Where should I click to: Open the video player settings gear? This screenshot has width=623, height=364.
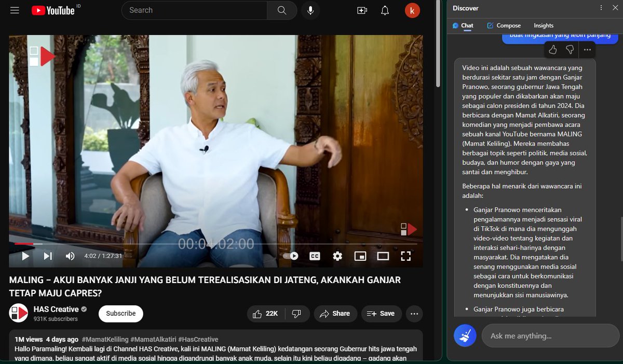[337, 256]
